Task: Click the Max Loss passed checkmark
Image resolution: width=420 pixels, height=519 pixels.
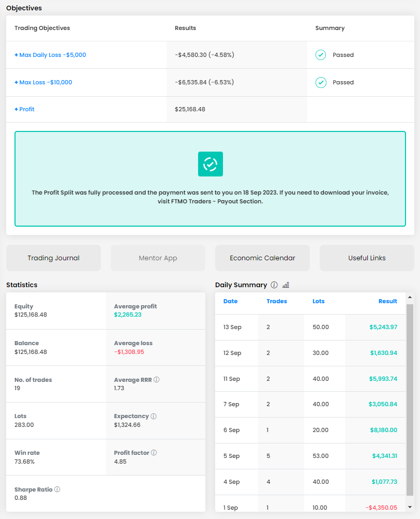Action: pos(321,82)
